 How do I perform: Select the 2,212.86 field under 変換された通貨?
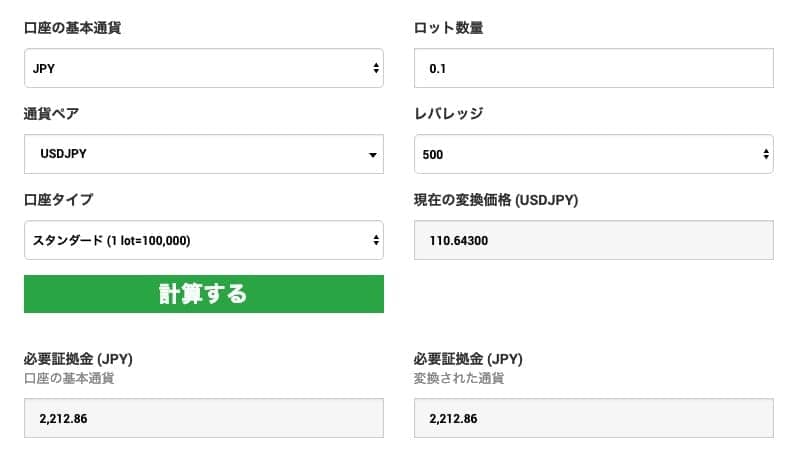(593, 418)
